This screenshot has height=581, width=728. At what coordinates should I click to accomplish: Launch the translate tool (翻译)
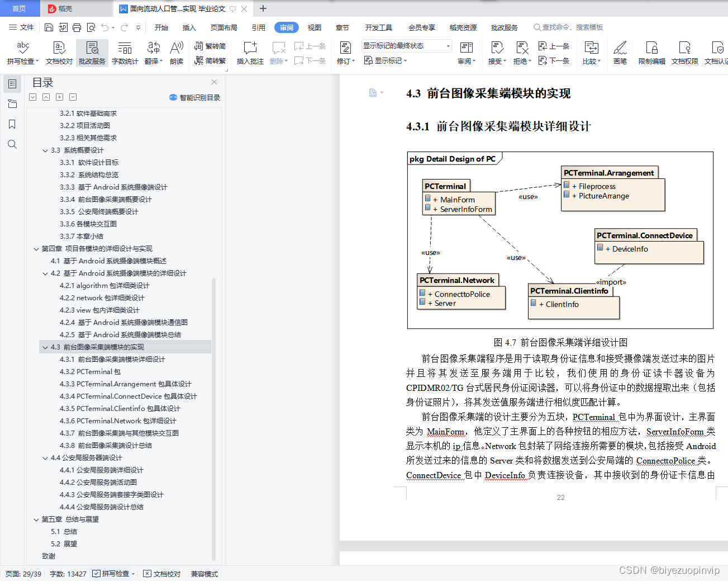(x=151, y=52)
